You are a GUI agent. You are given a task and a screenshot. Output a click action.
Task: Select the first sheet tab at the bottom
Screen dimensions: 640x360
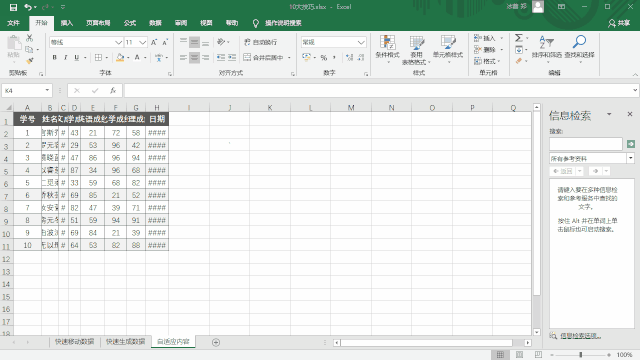pyautogui.click(x=74, y=342)
